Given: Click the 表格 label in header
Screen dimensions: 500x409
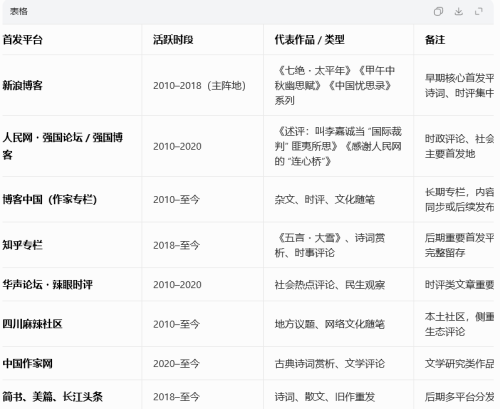Looking at the screenshot, I should click(x=19, y=12).
